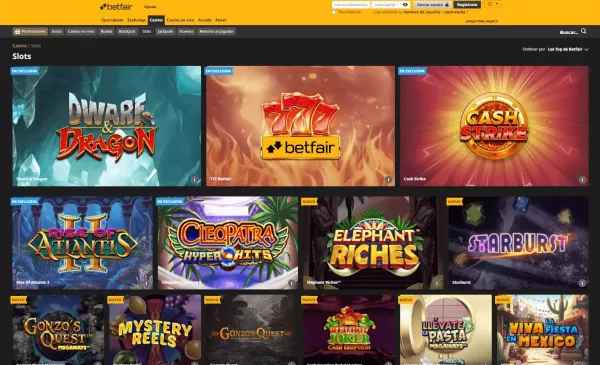Open Red Hot Joker Cash Eruption tile
The width and height of the screenshot is (600, 365).
click(349, 330)
